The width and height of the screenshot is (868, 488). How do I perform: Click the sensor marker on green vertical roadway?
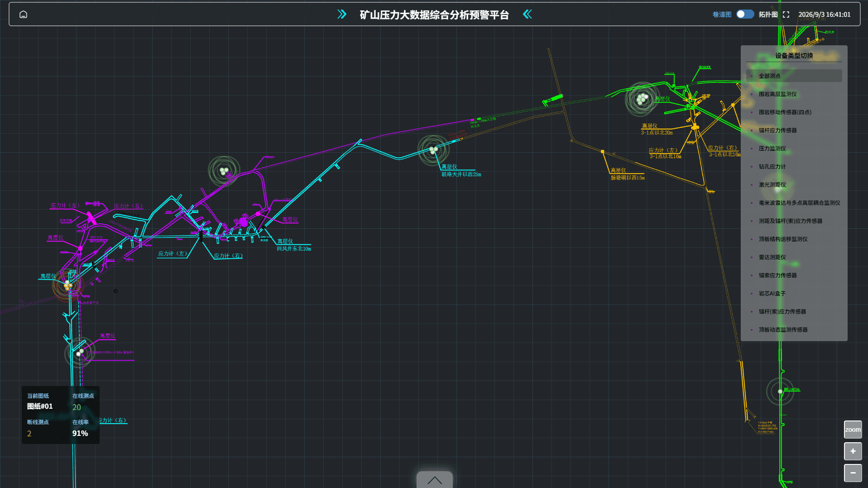pos(780,391)
